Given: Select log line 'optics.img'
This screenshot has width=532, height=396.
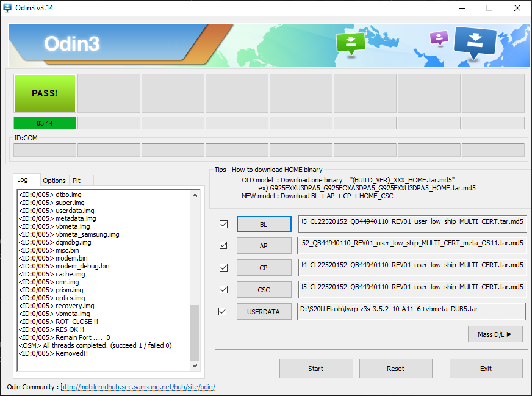Looking at the screenshot, I should [x=52, y=298].
